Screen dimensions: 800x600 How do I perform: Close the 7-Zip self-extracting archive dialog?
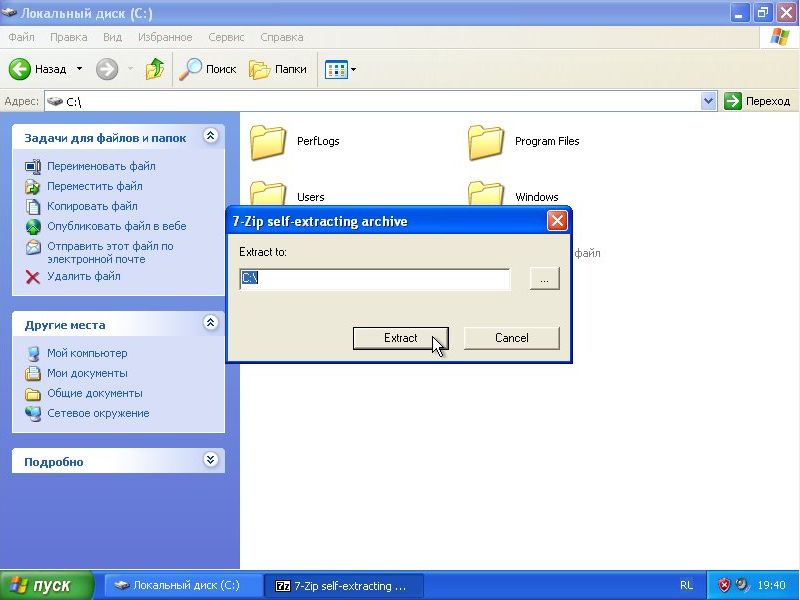(x=557, y=221)
